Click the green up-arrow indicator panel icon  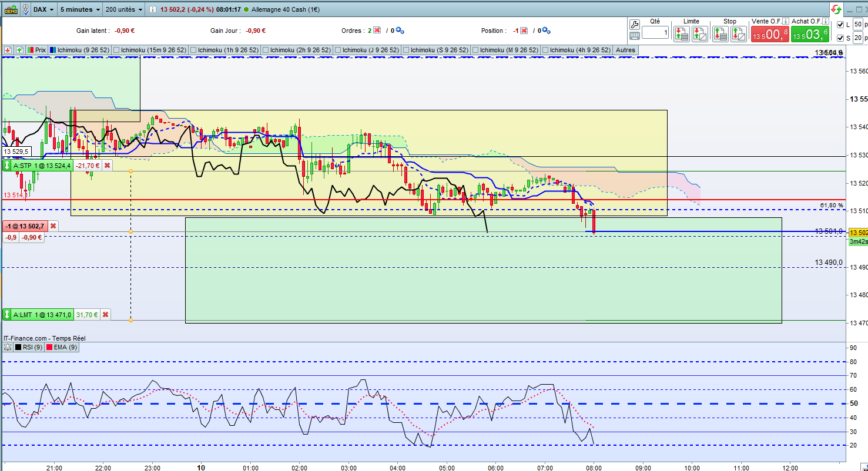point(19,50)
